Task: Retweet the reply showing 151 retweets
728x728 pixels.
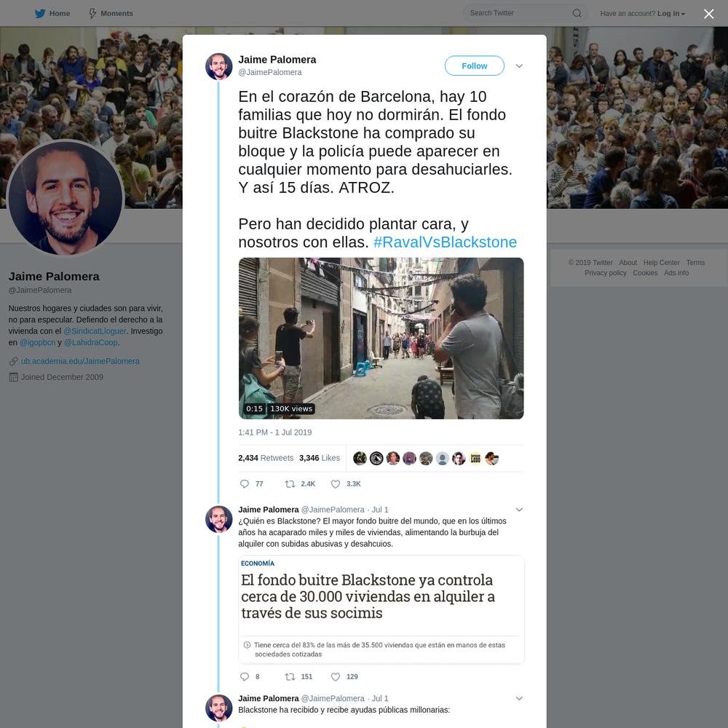Action: (x=290, y=676)
